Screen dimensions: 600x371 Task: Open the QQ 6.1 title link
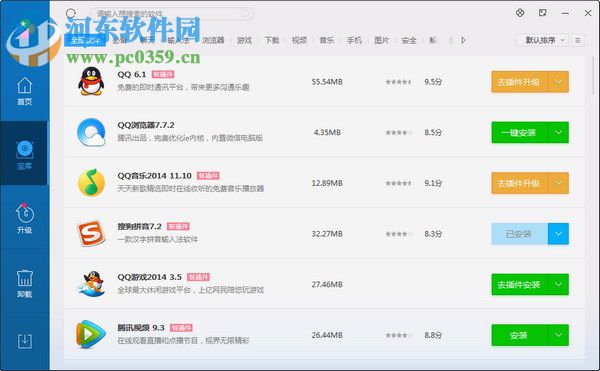pyautogui.click(x=132, y=74)
